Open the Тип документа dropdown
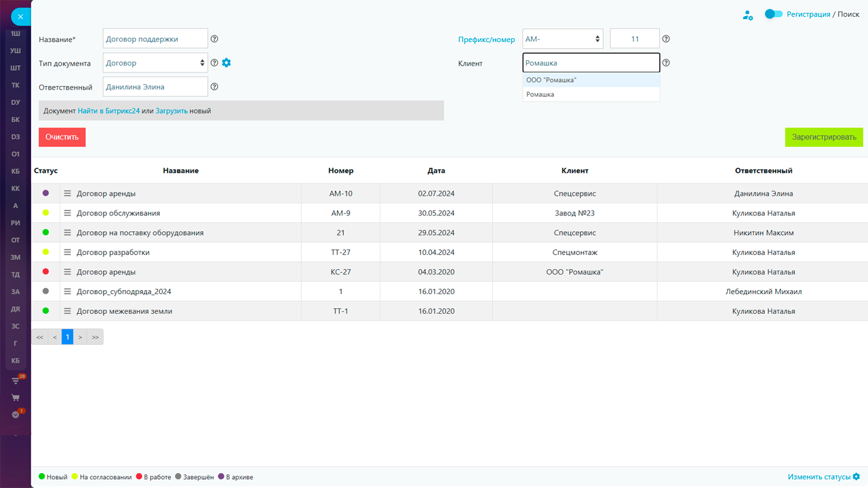 point(155,63)
